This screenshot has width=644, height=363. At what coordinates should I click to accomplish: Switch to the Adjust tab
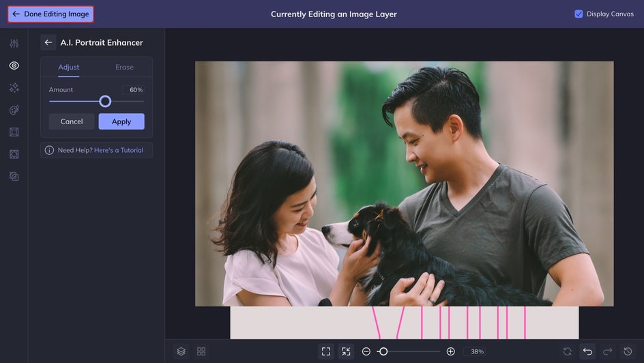(69, 67)
